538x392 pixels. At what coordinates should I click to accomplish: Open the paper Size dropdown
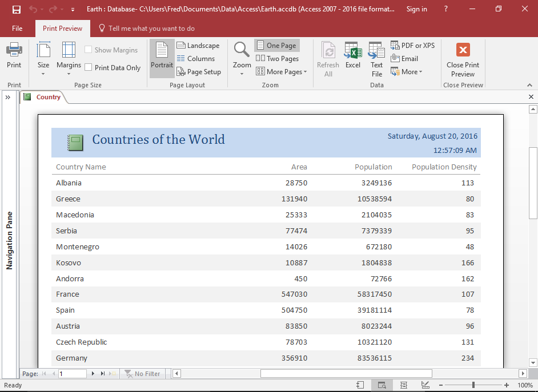[x=43, y=58]
